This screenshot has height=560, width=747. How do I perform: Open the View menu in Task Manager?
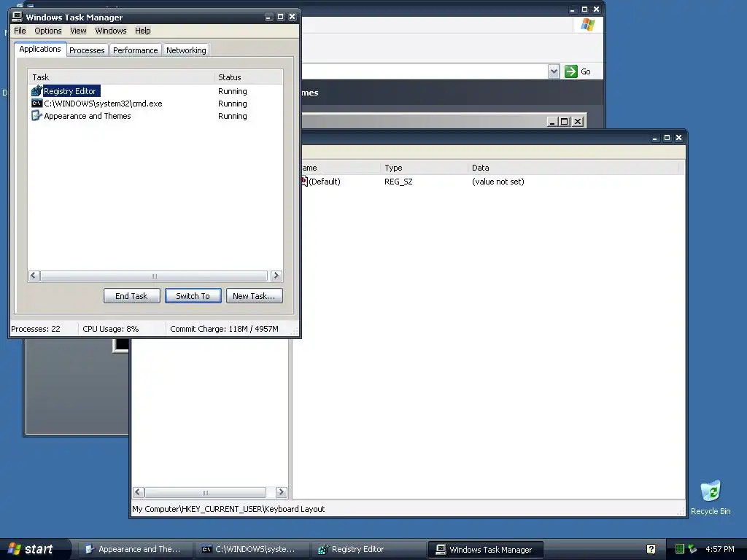click(x=78, y=31)
